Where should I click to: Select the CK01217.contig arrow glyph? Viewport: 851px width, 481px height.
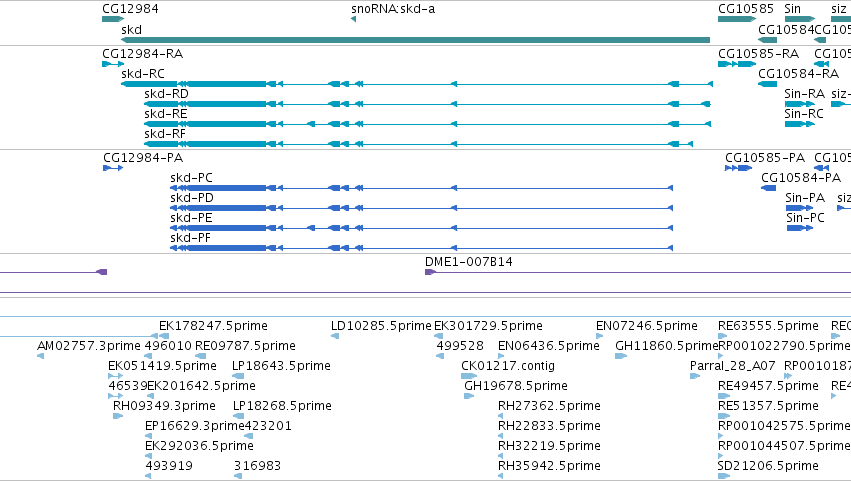coord(469,376)
